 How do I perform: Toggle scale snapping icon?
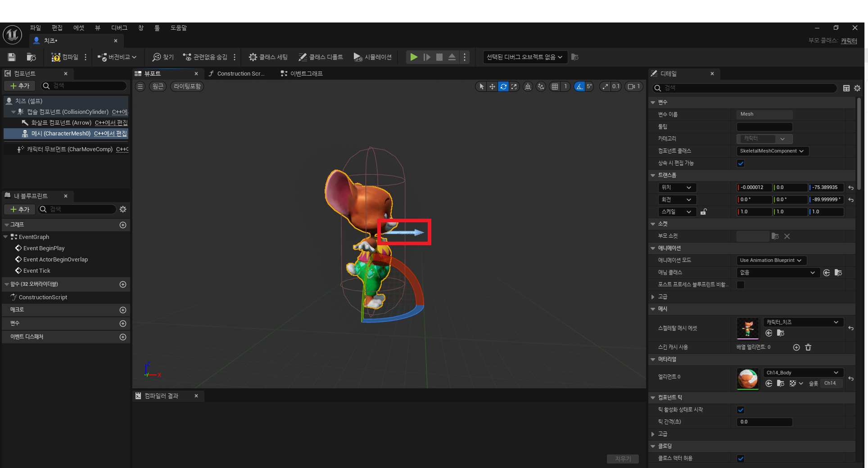606,86
